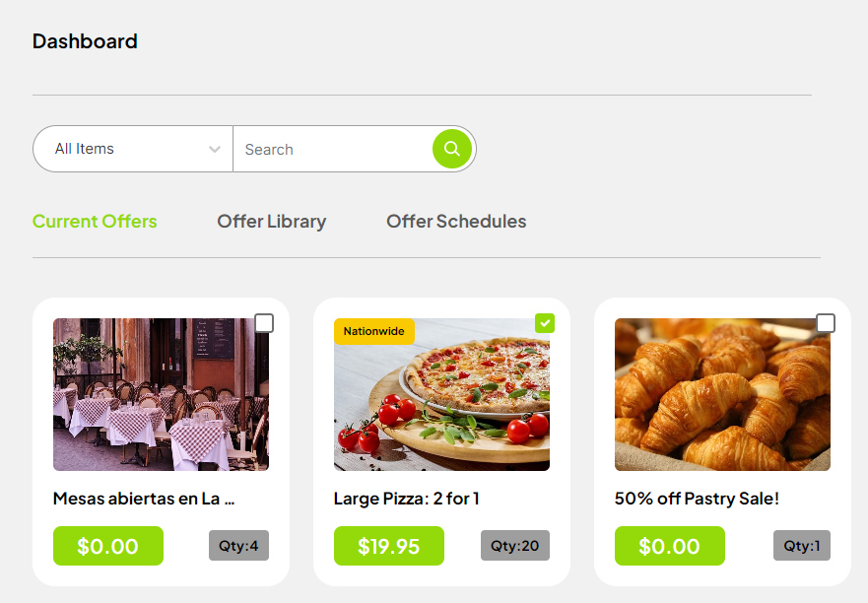Click the dropdown chevron arrow beside All Items
The height and width of the screenshot is (603, 868).
[x=215, y=150]
